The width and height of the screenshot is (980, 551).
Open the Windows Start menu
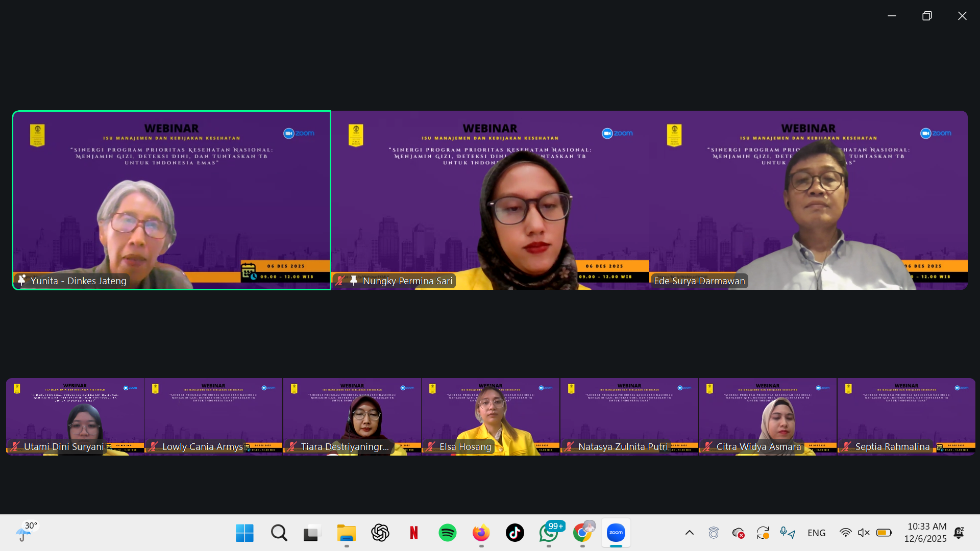tap(244, 533)
